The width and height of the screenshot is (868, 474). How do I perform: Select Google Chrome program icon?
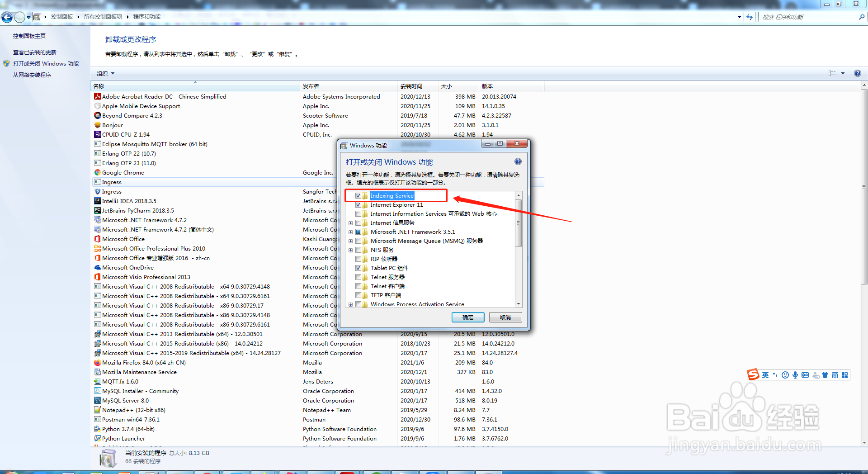point(97,172)
